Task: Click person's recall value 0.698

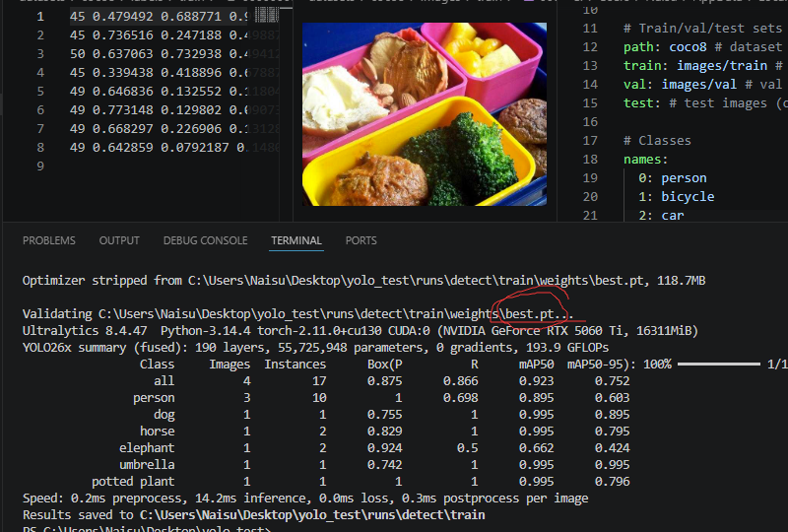Action: [x=460, y=398]
